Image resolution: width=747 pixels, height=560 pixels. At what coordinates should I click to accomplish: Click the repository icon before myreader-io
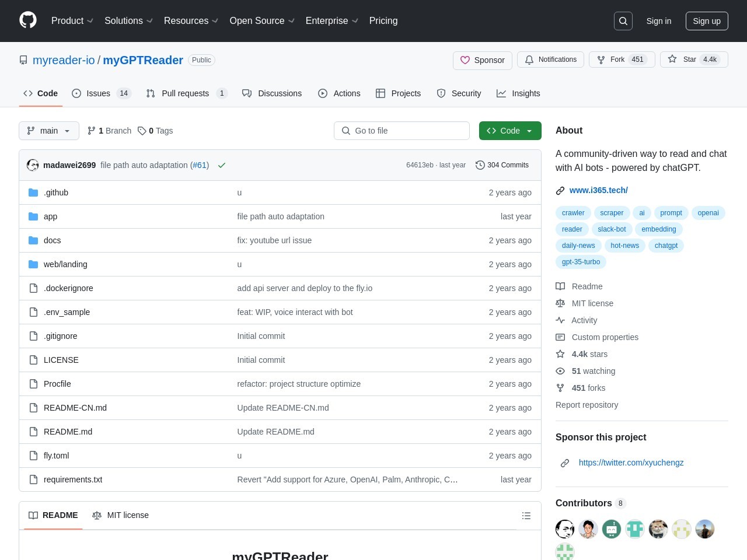pyautogui.click(x=23, y=60)
